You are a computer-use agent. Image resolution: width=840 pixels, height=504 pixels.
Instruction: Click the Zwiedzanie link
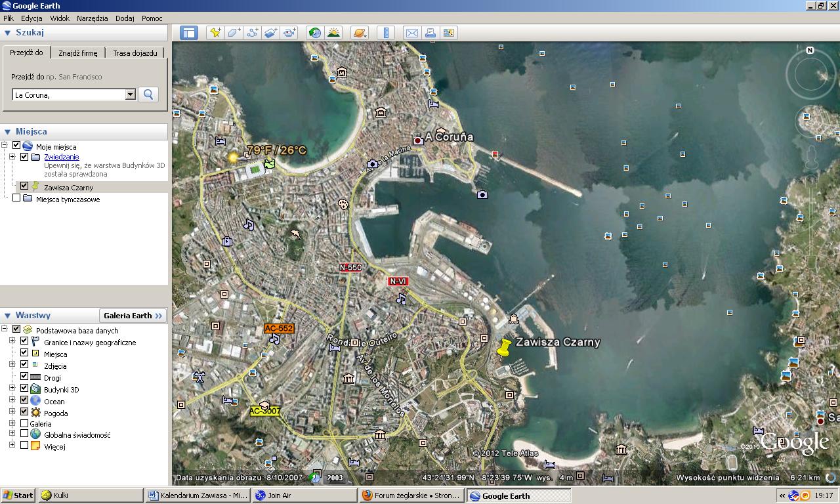pos(62,157)
